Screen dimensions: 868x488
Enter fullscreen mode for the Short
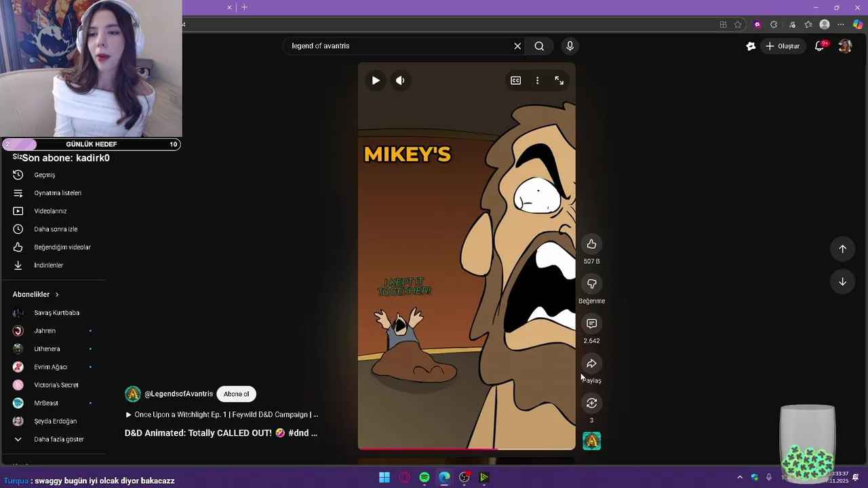(559, 80)
